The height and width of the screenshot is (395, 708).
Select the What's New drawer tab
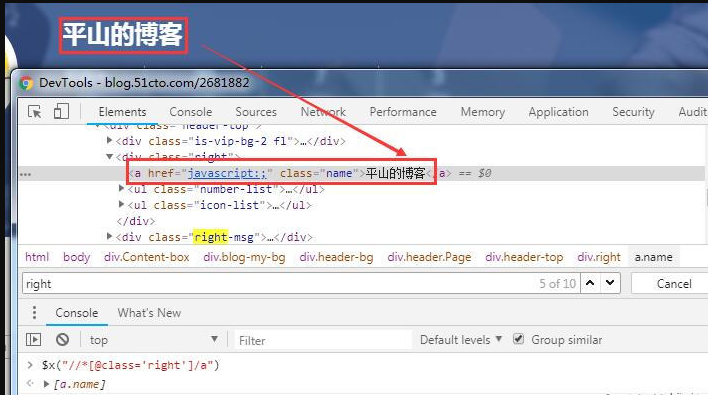click(149, 313)
